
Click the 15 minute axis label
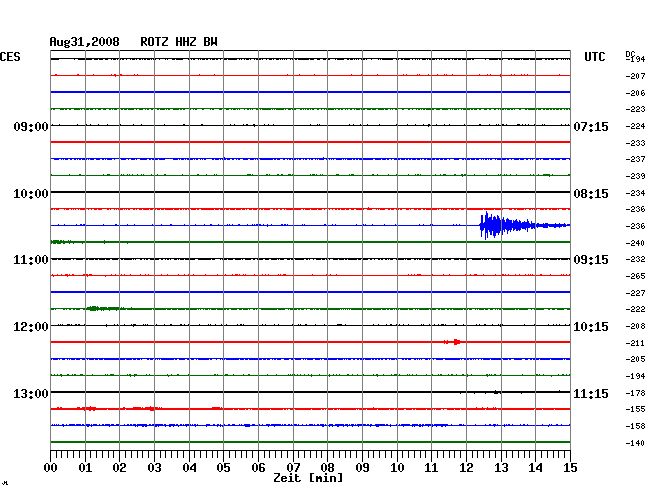570,468
